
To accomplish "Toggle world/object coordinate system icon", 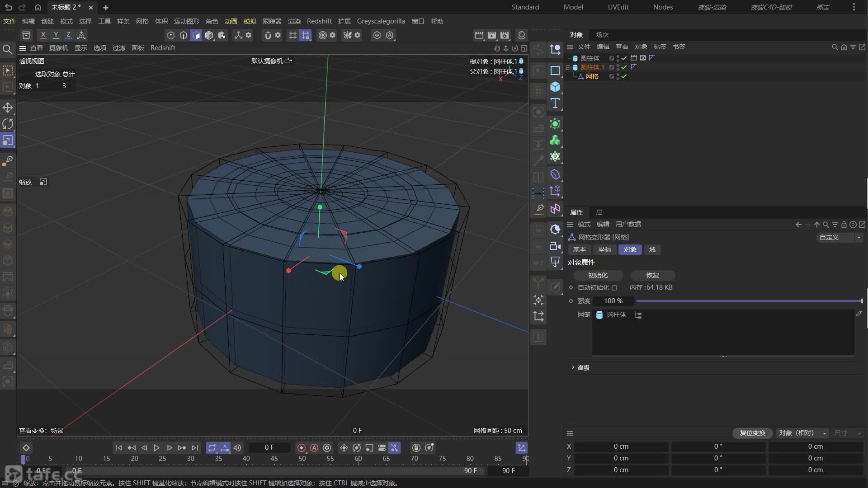I will [81, 35].
